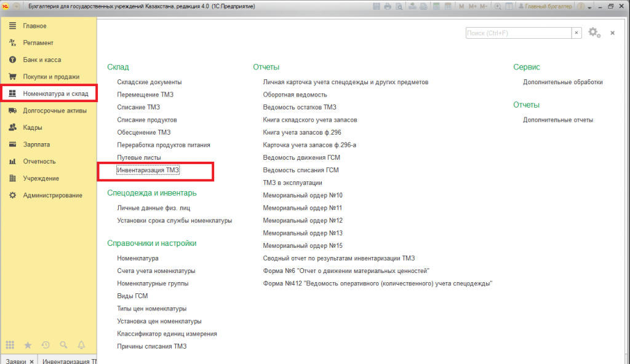
Task: Open the Банк и касса section
Action: tap(42, 60)
